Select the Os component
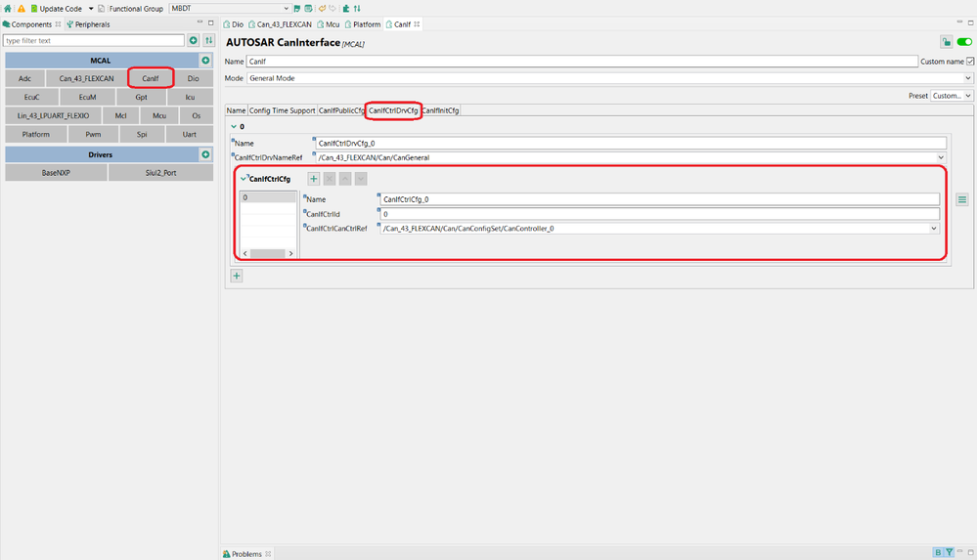Viewport: 977px width, 560px height. click(x=197, y=116)
